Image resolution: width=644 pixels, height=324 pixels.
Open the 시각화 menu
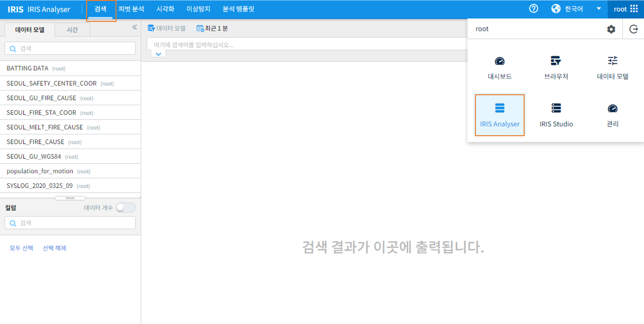point(165,9)
